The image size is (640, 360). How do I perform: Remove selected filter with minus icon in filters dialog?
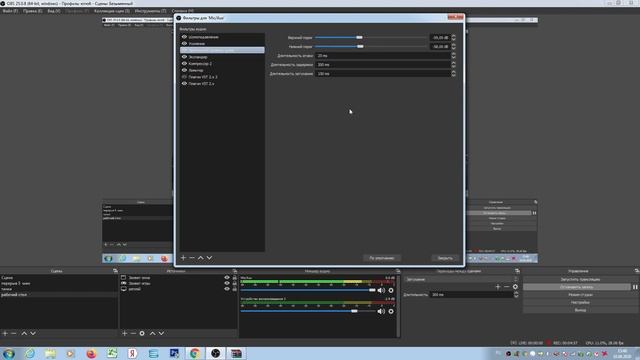point(192,258)
